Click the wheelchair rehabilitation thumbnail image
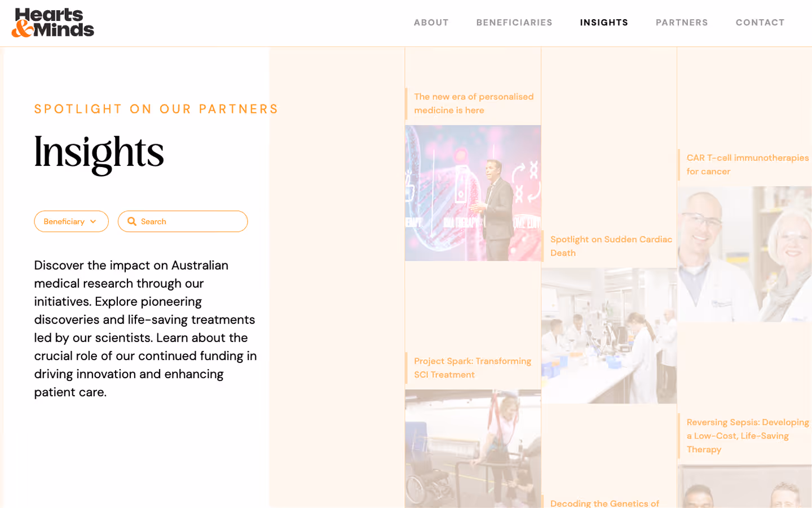812x508 pixels. point(473,449)
